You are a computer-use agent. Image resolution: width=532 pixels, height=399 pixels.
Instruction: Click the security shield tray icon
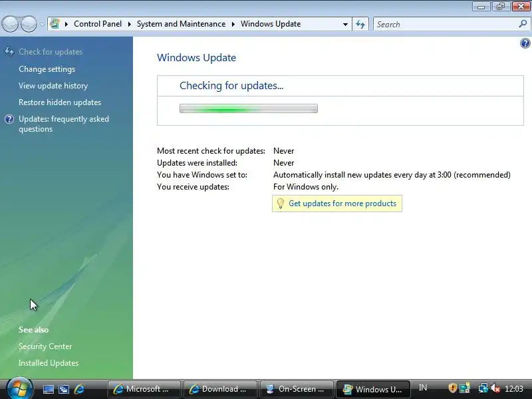pyautogui.click(x=452, y=388)
